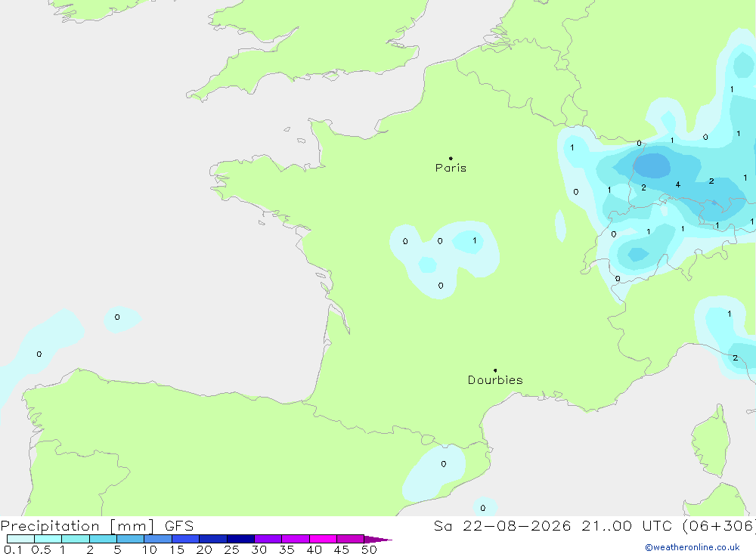The image size is (756, 554).
Task: Pick the 1–2 mm legend swatch
Action: (76, 539)
